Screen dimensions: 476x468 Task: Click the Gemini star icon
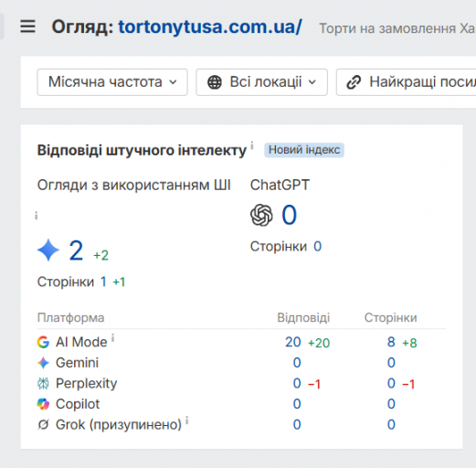coord(43,363)
